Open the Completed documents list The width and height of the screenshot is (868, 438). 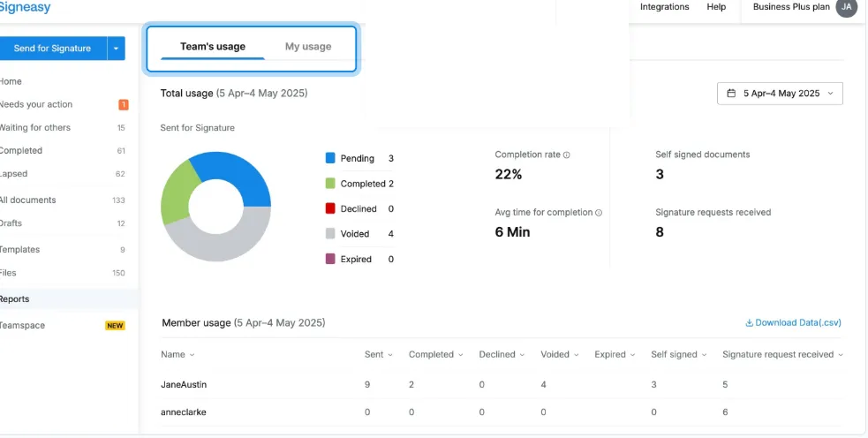point(21,151)
